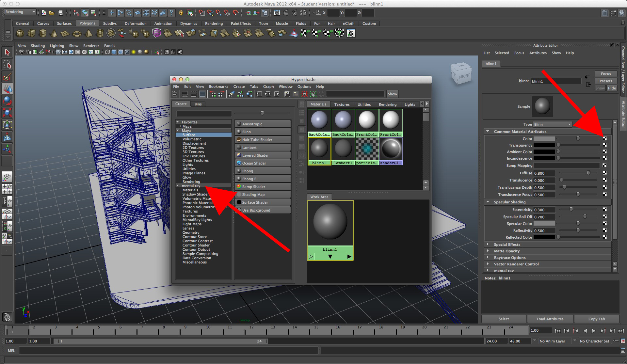Viewport: 627px width, 364px height.
Task: Pick the Paint Selection tool
Action: pos(7,77)
